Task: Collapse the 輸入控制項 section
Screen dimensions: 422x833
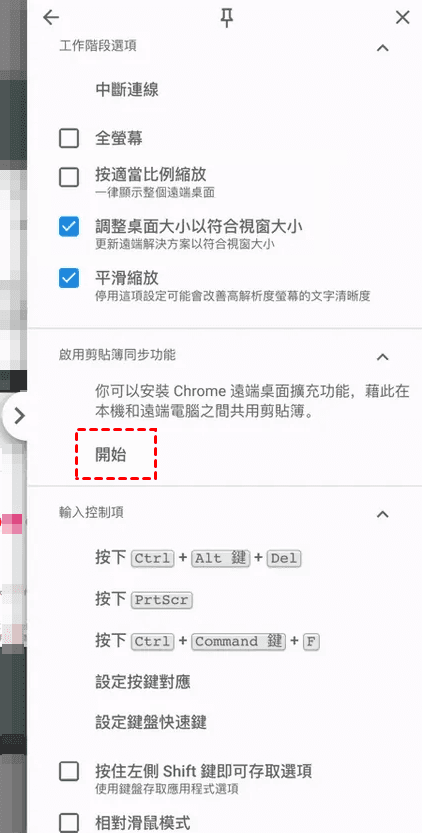Action: tap(382, 514)
